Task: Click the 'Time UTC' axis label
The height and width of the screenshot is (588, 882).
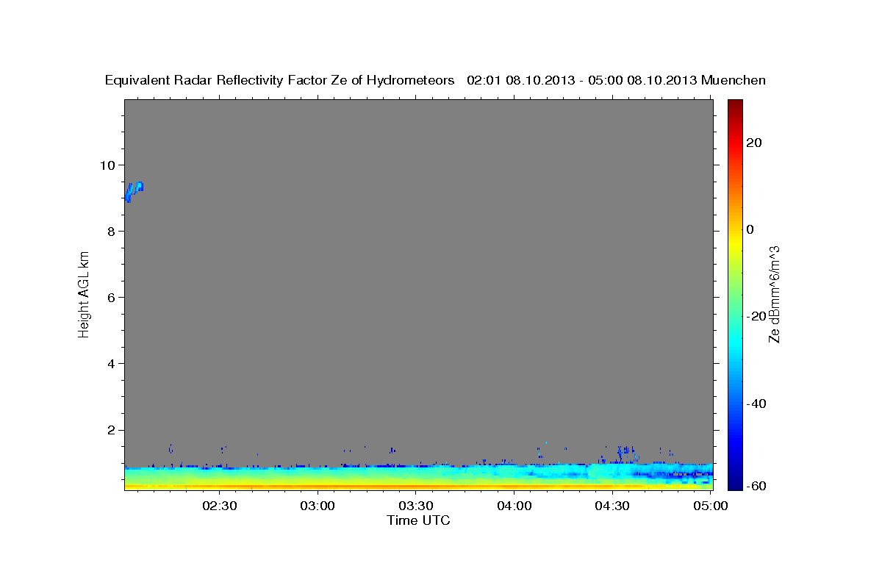Action: click(418, 521)
